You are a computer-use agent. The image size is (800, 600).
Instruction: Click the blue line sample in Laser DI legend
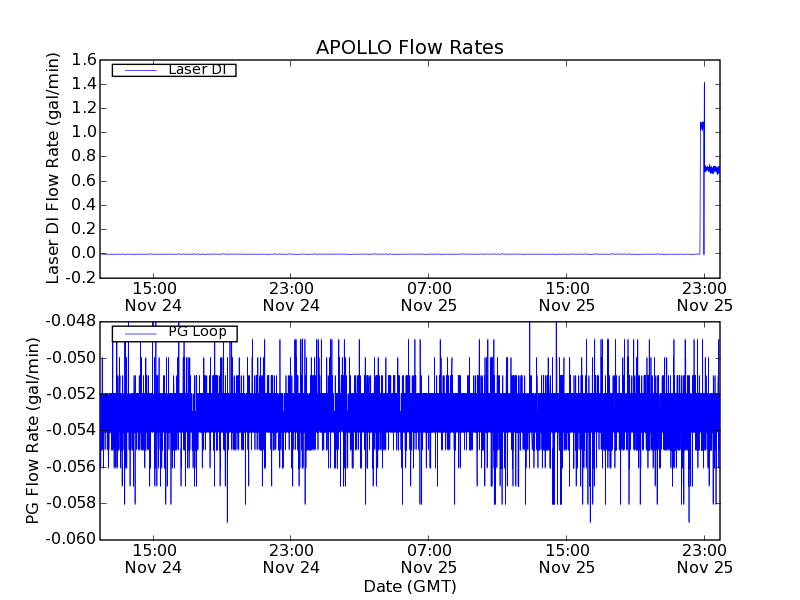click(138, 70)
